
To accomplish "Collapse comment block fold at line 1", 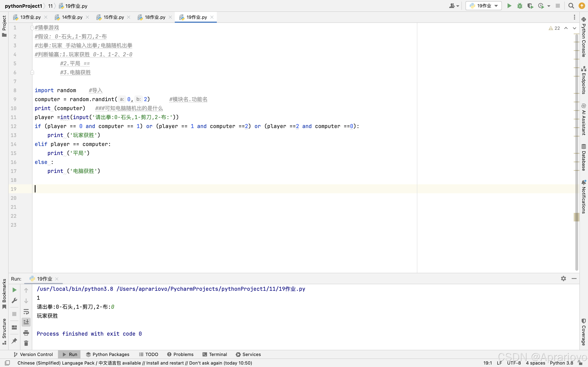I will click(x=32, y=28).
